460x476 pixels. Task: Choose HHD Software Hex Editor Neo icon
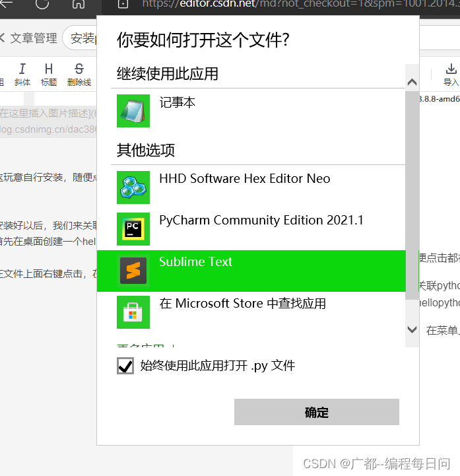click(133, 187)
